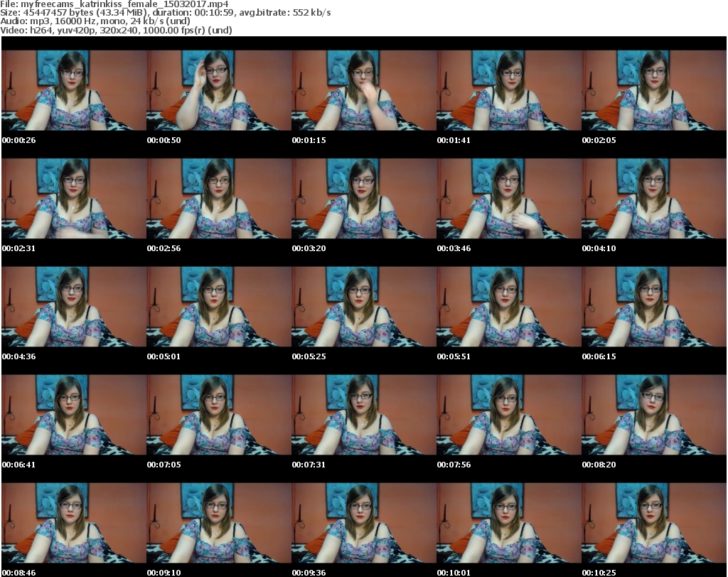The width and height of the screenshot is (728, 577).
Task: Open the thumbnail at timestamp 00:05:01
Action: click(219, 307)
